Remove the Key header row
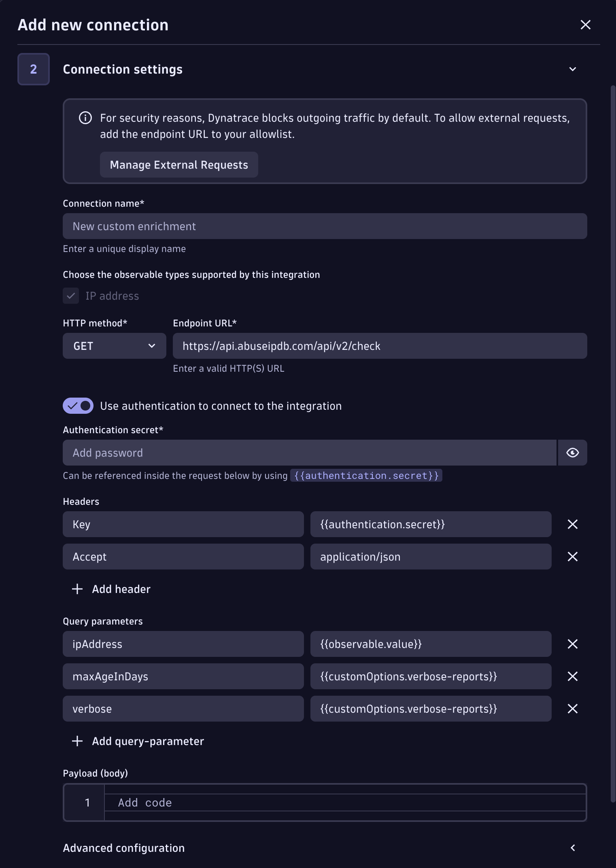 click(572, 524)
